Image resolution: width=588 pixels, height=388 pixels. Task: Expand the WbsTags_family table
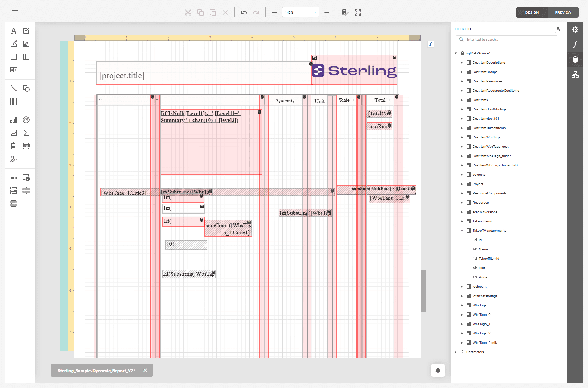[462, 343]
